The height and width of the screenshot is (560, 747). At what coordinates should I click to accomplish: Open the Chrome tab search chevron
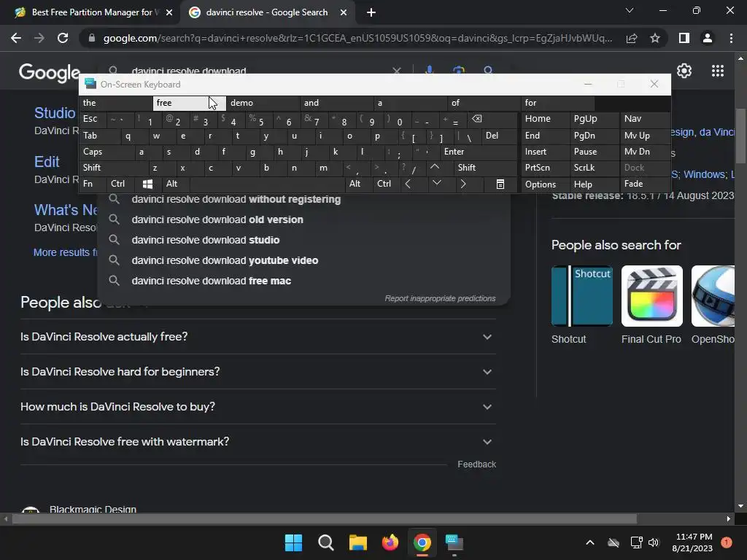click(x=630, y=10)
